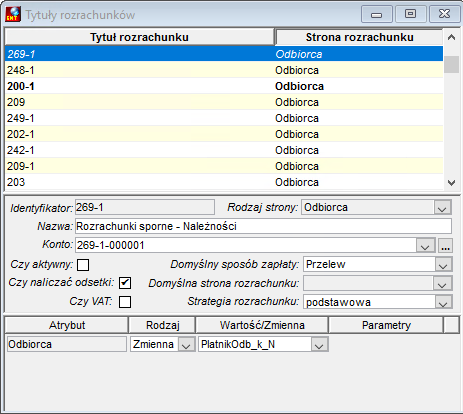Screen dimensions: 463x414
Task: Click the list scrollbar down arrow
Action: pos(451,182)
